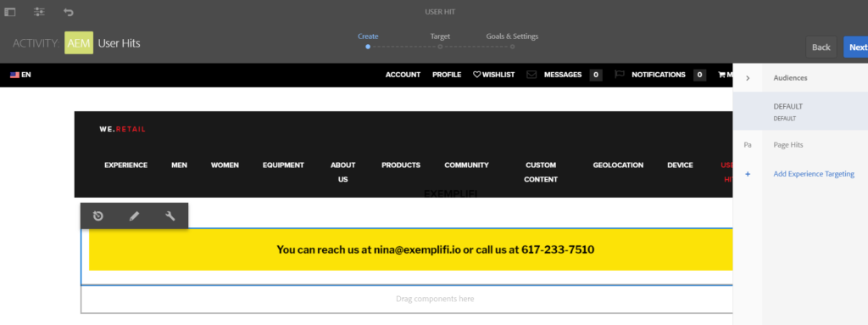The width and height of the screenshot is (868, 325).
Task: Open the WOMEN menu item
Action: (225, 165)
